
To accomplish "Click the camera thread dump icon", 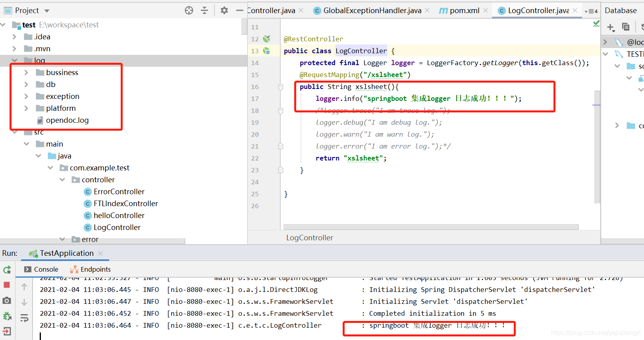I will [7, 300].
